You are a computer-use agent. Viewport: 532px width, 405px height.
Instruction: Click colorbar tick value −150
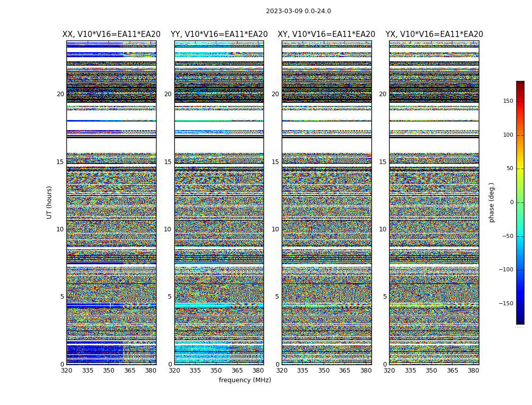point(506,304)
